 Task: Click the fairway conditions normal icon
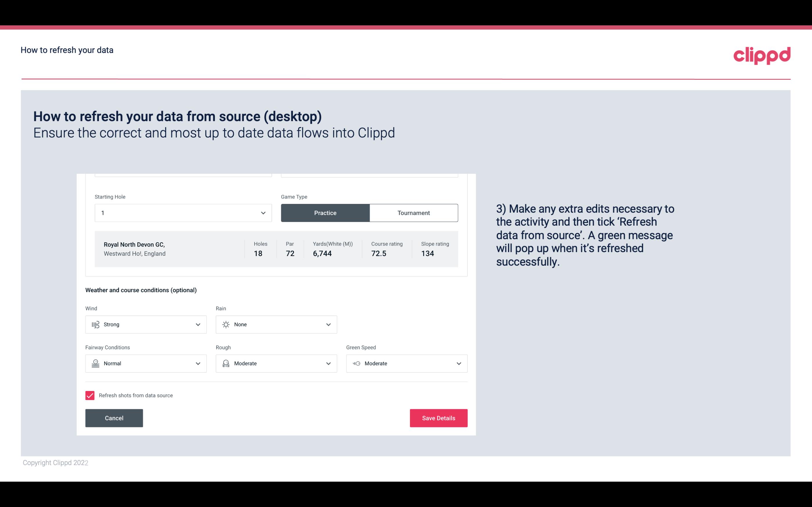95,363
